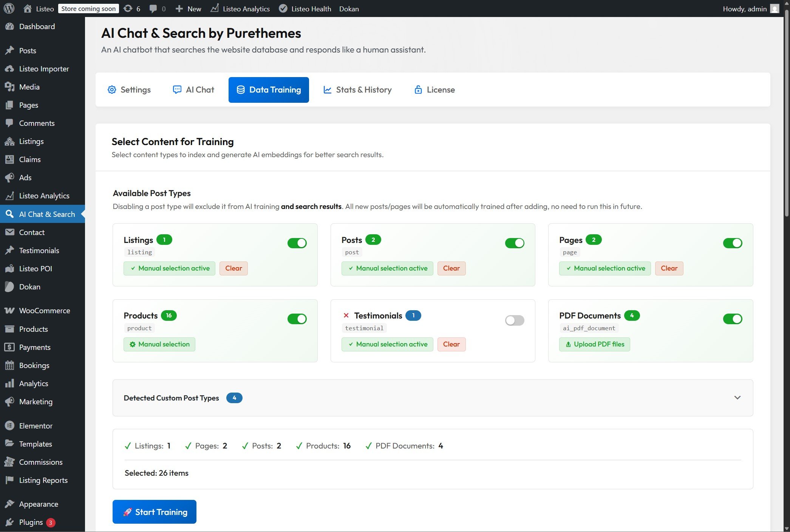Image resolution: width=790 pixels, height=532 pixels.
Task: Switch to Stats & History tab
Action: coord(357,90)
